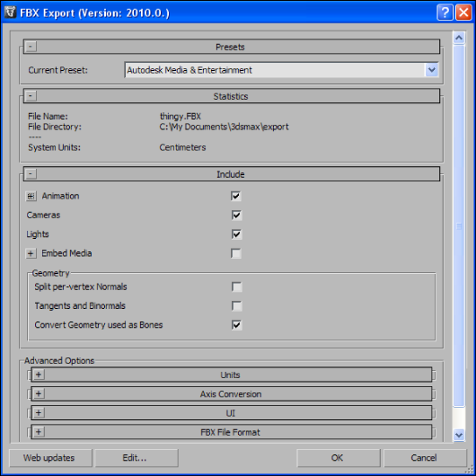Viewport: 476px width, 476px height.
Task: Expand the Animation options icon
Action: tap(31, 196)
